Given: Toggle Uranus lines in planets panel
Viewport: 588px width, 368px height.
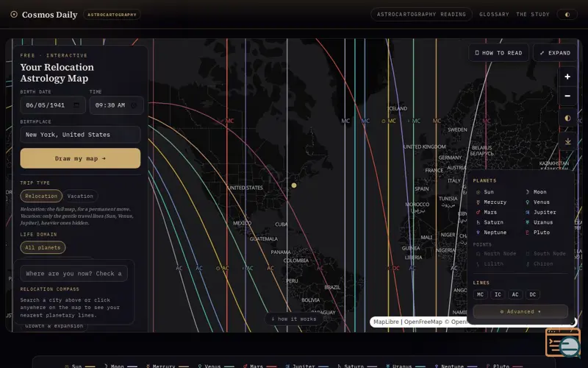Looking at the screenshot, I should coord(539,222).
